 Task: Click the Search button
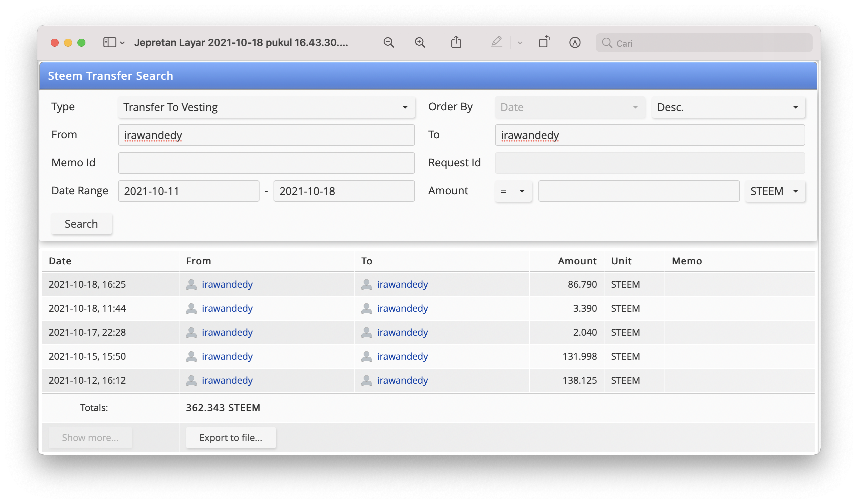pyautogui.click(x=81, y=224)
